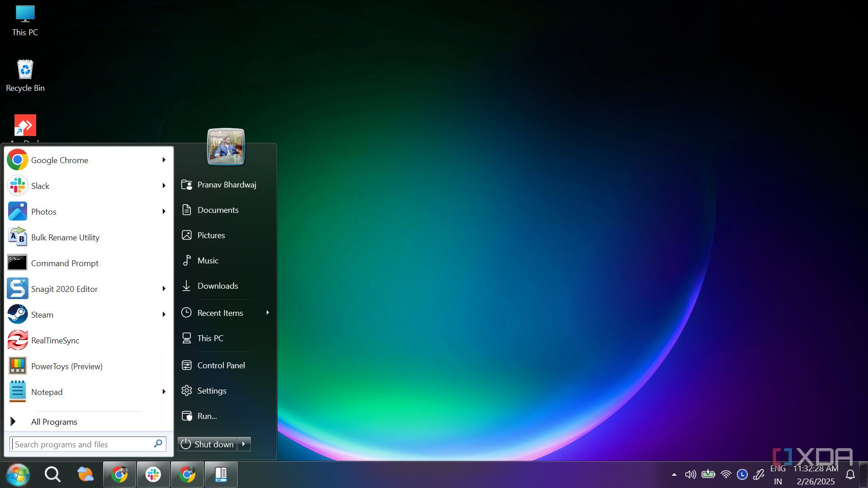This screenshot has height=488, width=868.
Task: Open shut down options arrow
Action: coord(244,444)
